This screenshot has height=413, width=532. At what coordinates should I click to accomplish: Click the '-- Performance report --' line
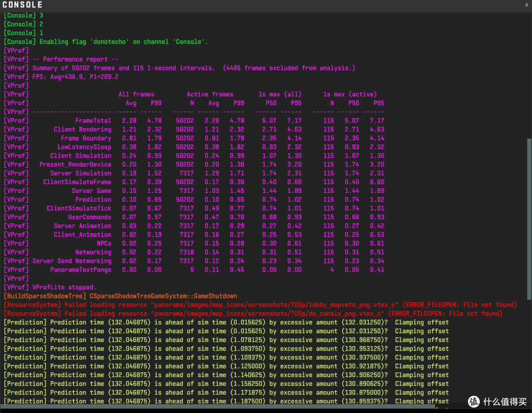(61, 60)
